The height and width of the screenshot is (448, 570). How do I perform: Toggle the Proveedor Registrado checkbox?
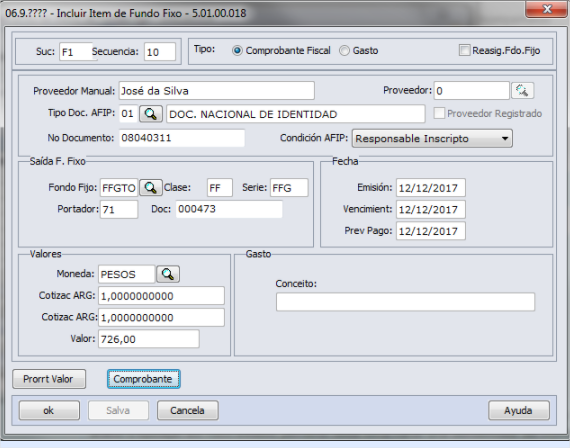[439, 113]
